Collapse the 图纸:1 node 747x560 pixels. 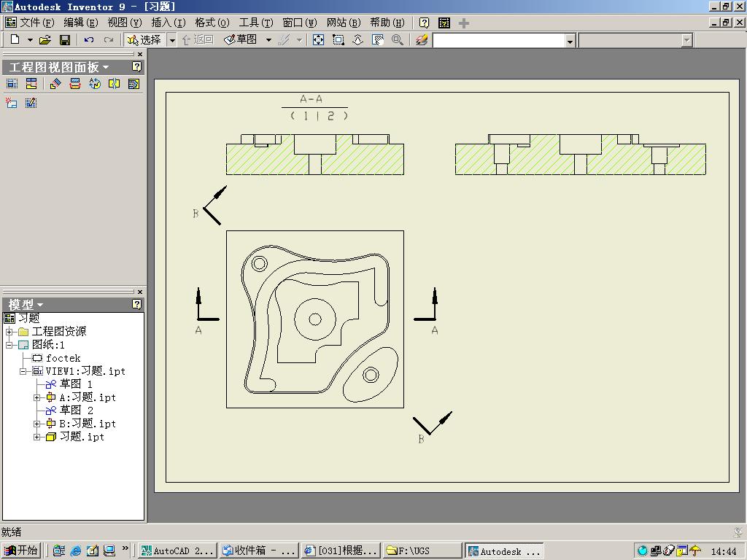click(9, 345)
